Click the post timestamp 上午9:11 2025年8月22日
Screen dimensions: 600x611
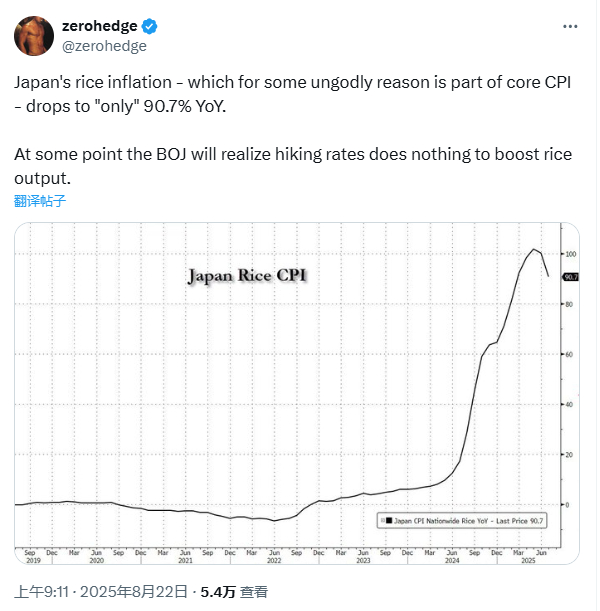pos(101,592)
